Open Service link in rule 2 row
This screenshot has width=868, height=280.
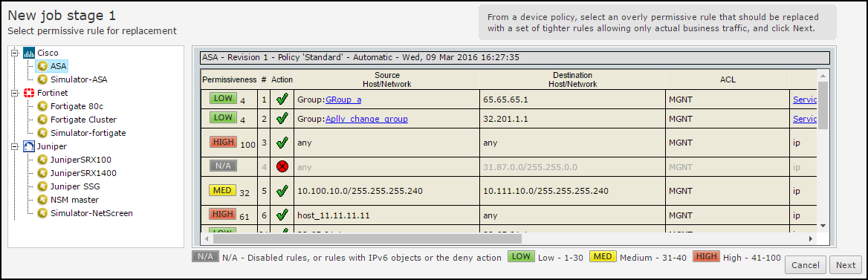pos(804,118)
